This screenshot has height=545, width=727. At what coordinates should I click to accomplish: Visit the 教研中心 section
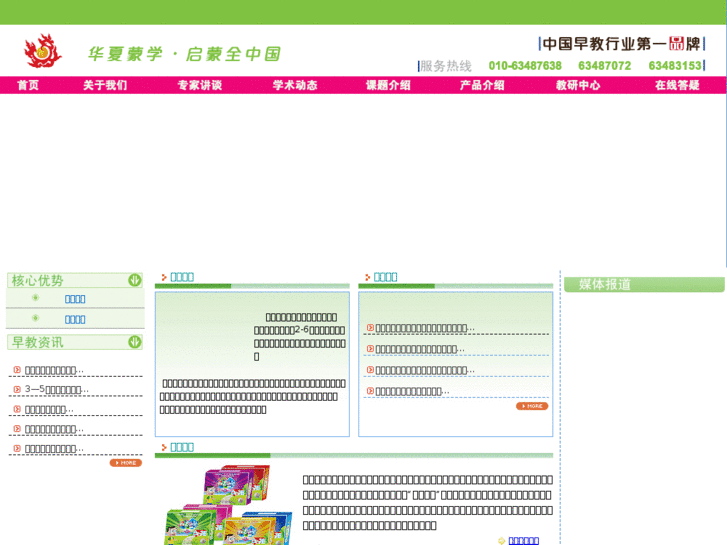pos(578,85)
